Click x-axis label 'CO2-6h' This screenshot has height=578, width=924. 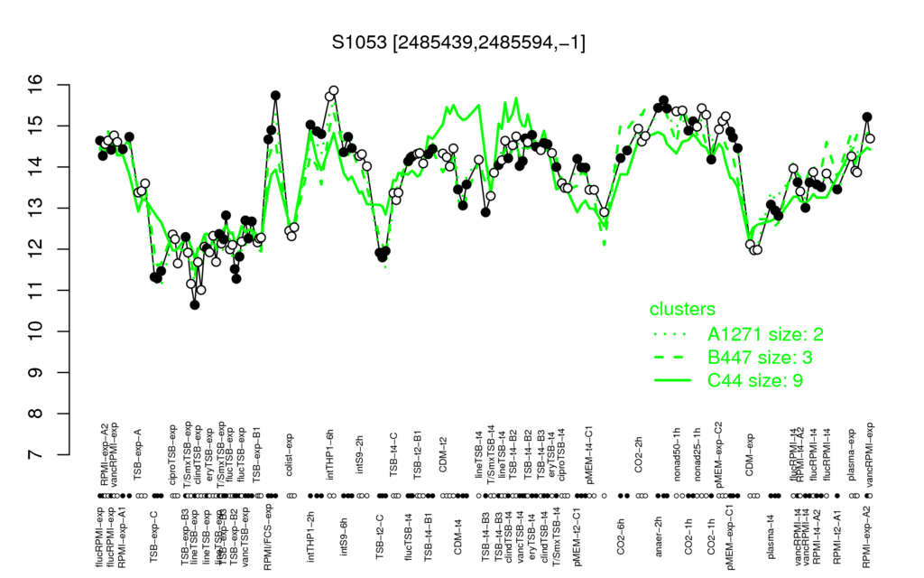tap(621, 536)
